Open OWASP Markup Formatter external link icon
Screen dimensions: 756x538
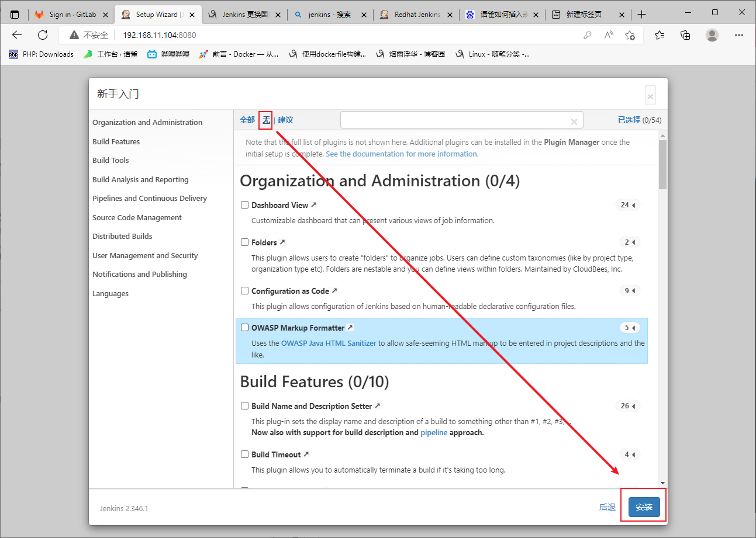coord(350,328)
